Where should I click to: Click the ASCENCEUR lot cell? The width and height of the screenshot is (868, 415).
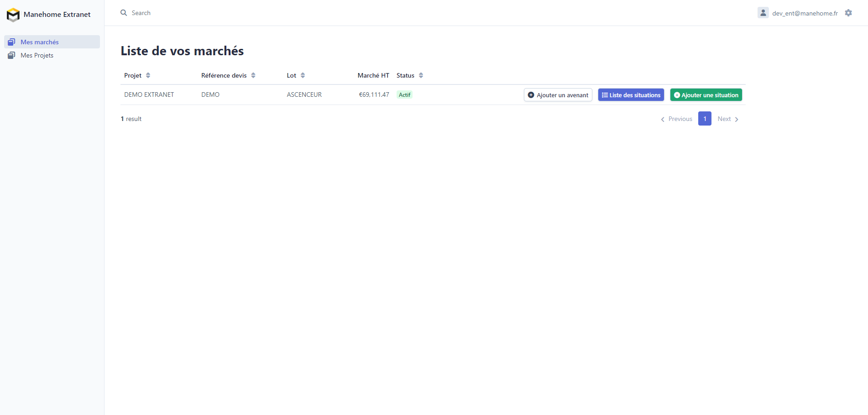304,95
